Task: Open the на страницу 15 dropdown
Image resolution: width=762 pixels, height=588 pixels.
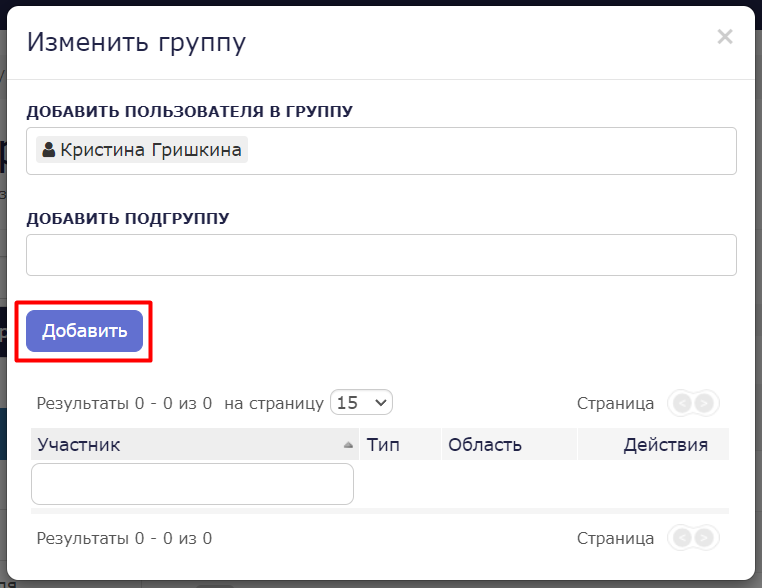Action: point(361,402)
